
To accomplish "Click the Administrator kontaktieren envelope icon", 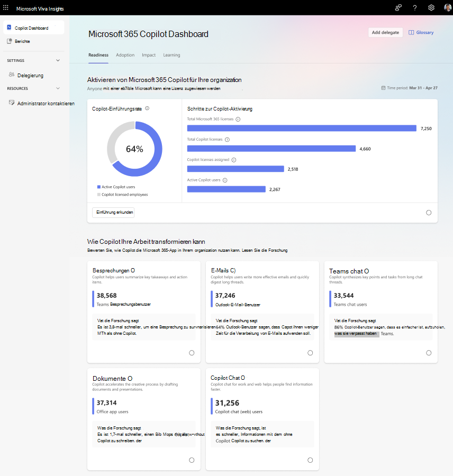I will [12, 103].
